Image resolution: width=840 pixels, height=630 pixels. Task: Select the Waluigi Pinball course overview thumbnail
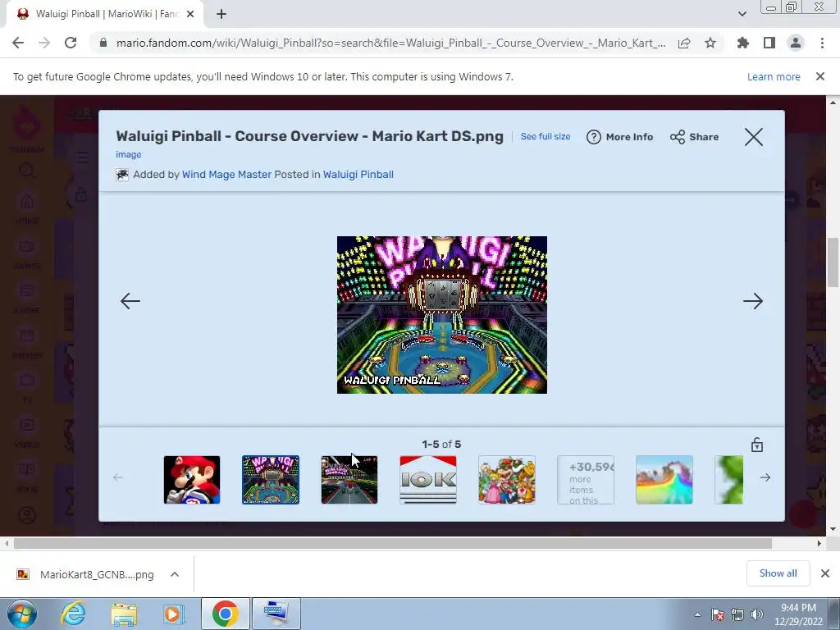click(x=271, y=480)
